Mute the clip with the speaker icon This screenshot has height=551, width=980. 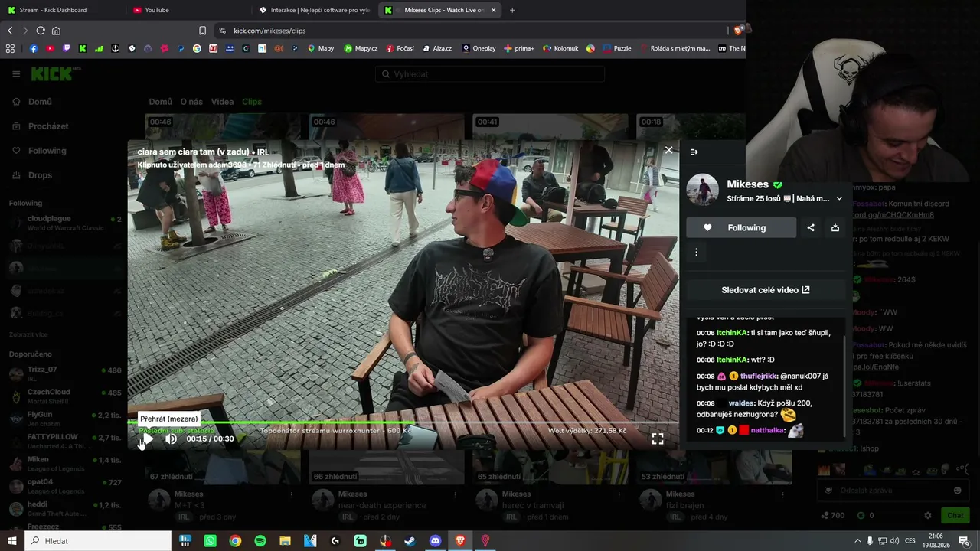click(x=171, y=439)
